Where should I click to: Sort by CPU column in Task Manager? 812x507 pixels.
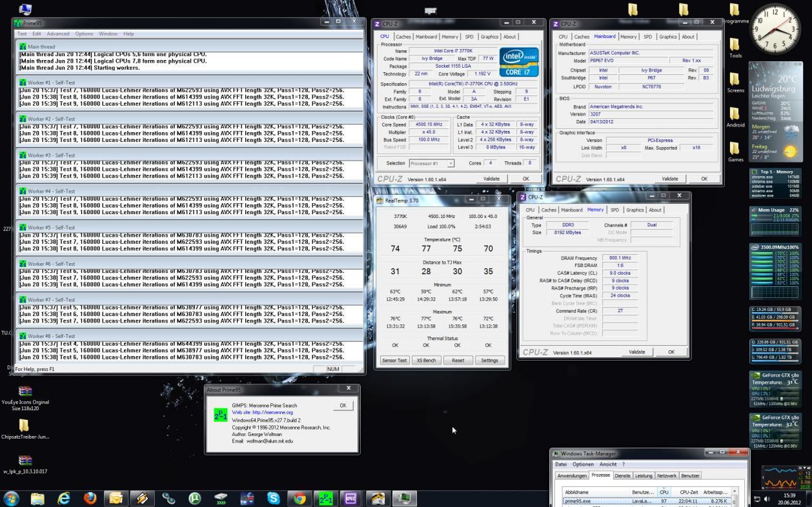pyautogui.click(x=664, y=492)
